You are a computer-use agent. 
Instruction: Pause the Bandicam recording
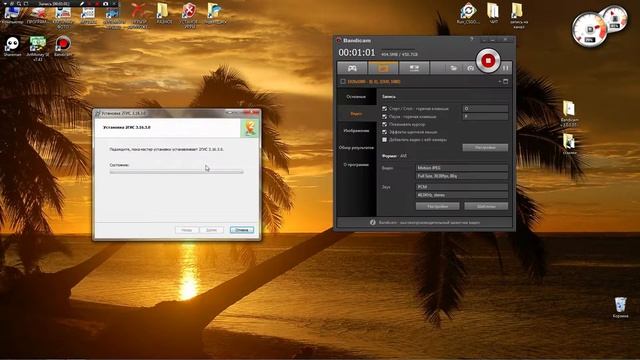506,68
